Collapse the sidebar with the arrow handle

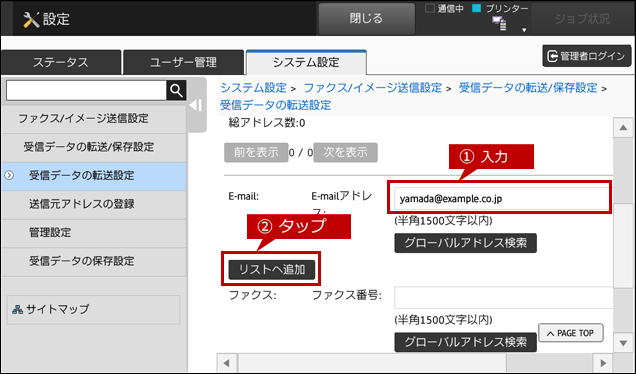[196, 105]
